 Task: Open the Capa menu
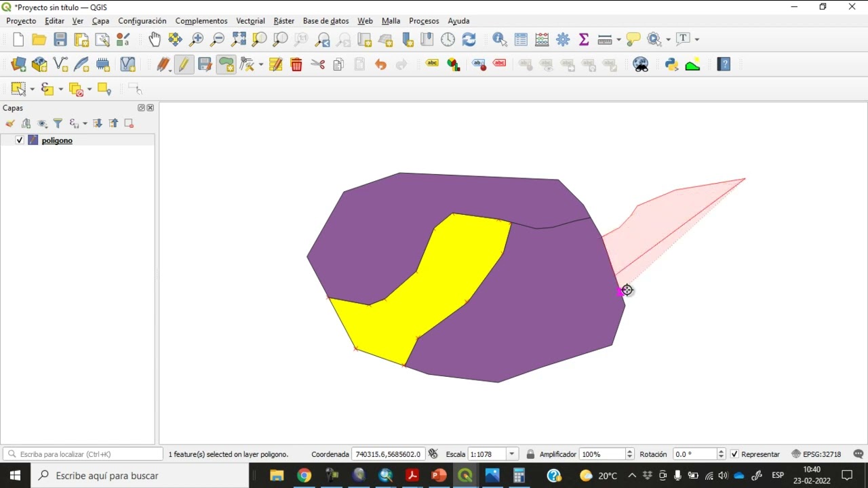click(100, 21)
